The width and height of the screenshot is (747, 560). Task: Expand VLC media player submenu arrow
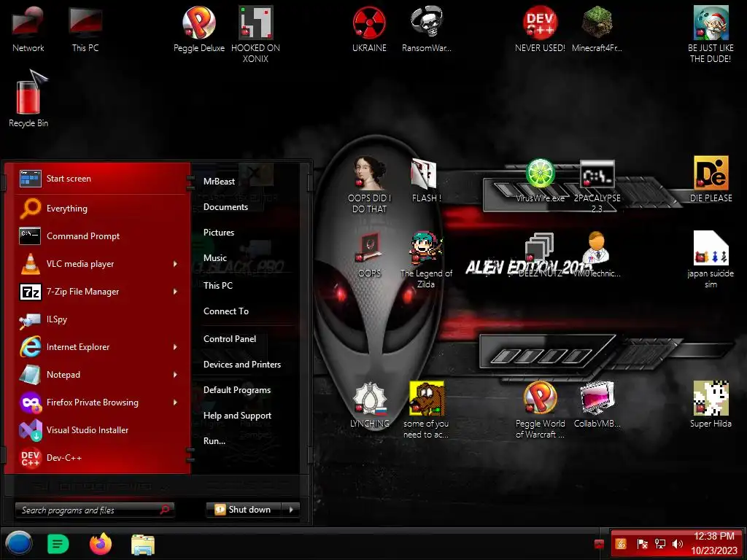175,264
